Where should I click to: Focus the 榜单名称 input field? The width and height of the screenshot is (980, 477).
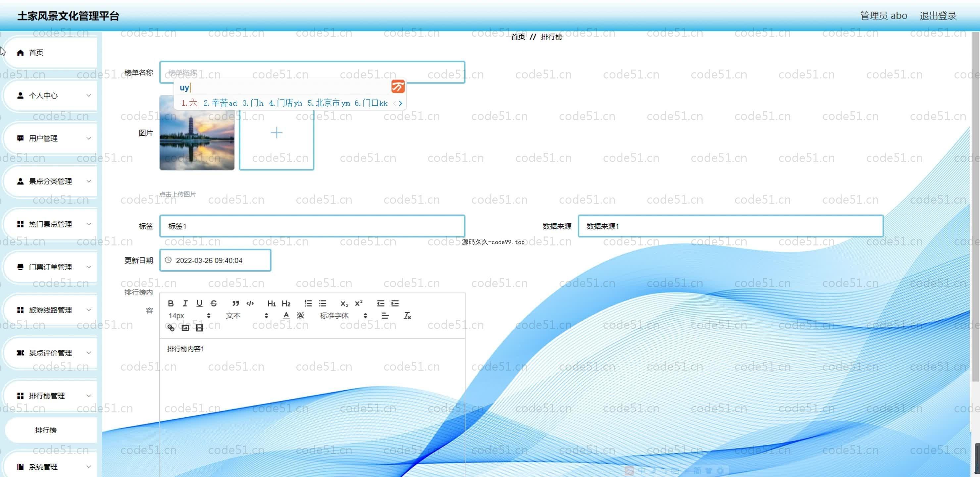click(x=312, y=72)
